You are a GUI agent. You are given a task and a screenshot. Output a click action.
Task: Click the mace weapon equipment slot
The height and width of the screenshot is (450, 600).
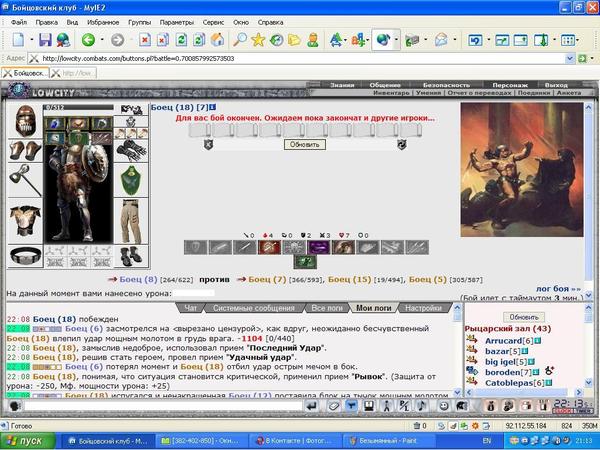[x=25, y=180]
